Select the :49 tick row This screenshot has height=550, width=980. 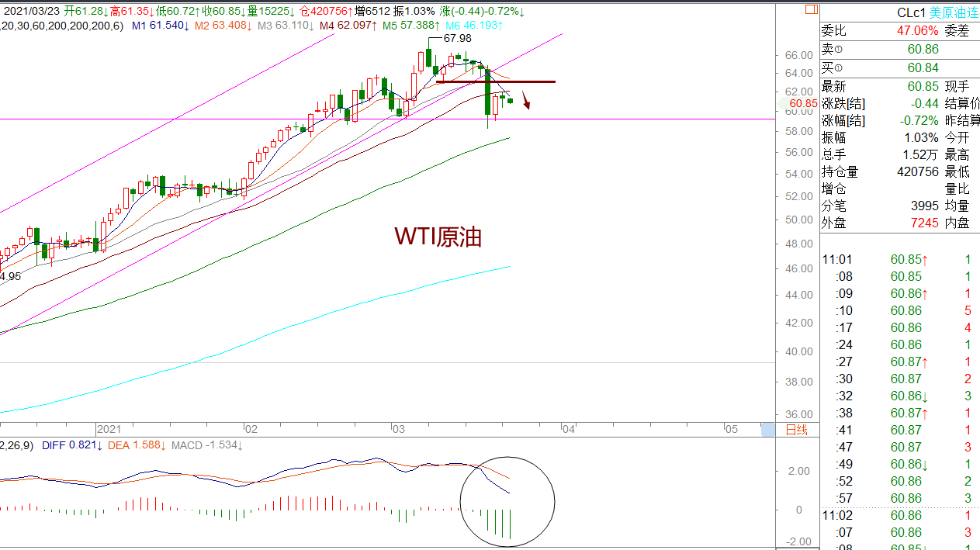click(x=900, y=465)
